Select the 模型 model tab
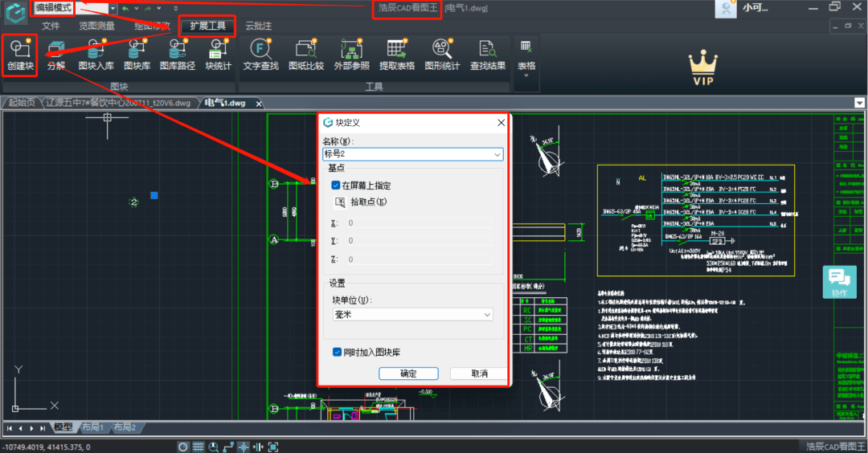 click(63, 427)
